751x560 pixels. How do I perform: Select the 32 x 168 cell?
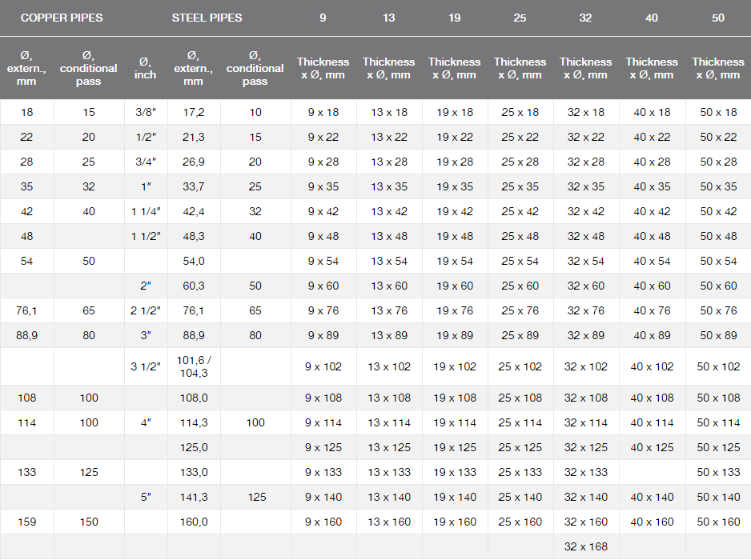tap(585, 546)
